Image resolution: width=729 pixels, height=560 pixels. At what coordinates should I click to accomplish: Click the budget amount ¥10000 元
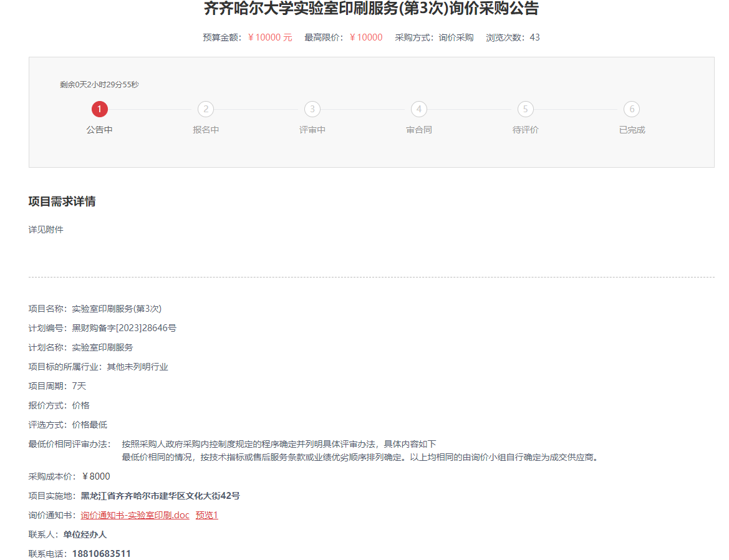coord(269,37)
